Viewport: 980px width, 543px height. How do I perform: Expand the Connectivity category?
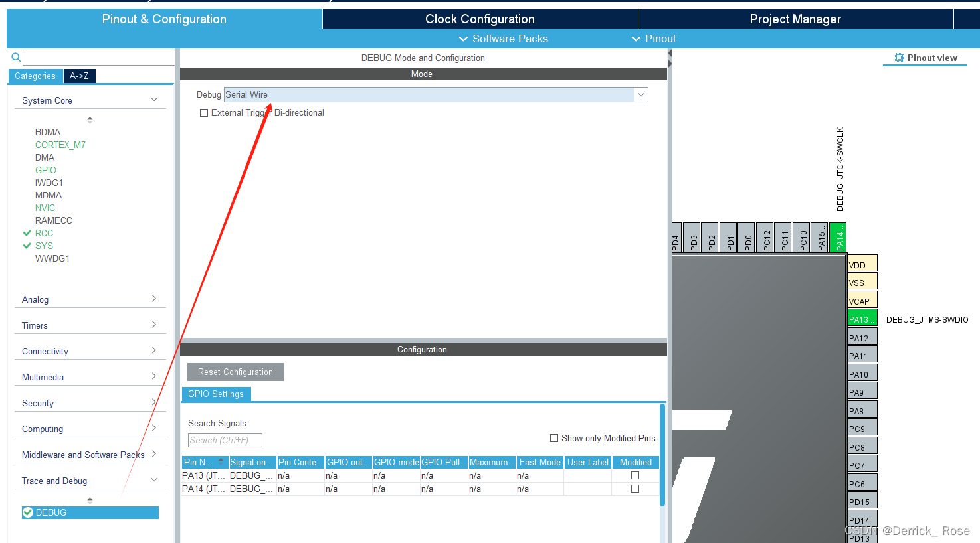click(x=154, y=350)
